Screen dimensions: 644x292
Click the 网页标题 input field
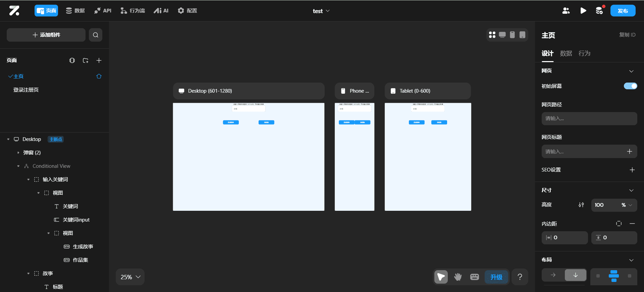click(x=589, y=151)
